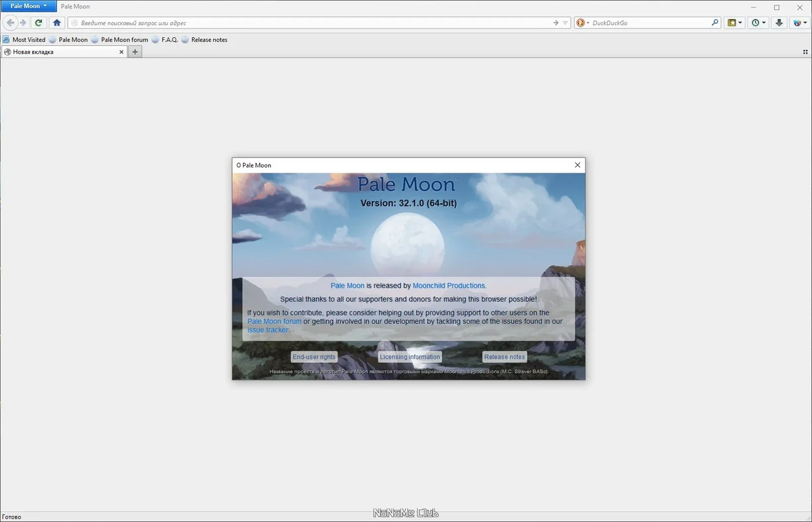
Task: Open Most Visited bookmarks folder
Action: click(24, 40)
